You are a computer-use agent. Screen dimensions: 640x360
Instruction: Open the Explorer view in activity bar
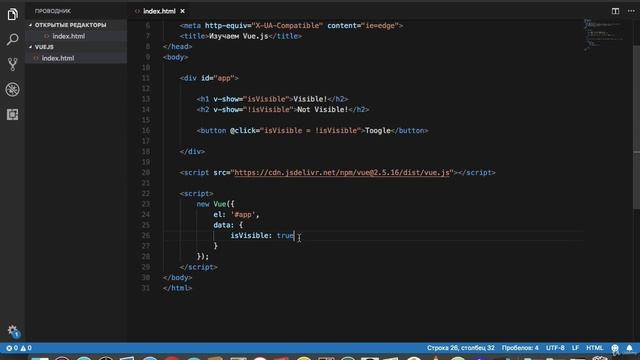(13, 14)
